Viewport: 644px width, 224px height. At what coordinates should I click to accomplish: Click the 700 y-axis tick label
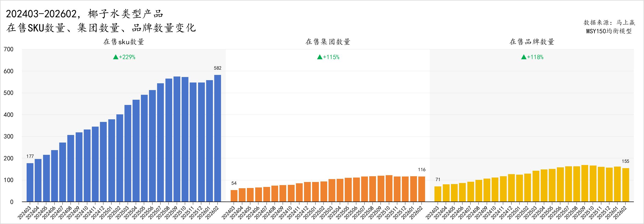8,49
